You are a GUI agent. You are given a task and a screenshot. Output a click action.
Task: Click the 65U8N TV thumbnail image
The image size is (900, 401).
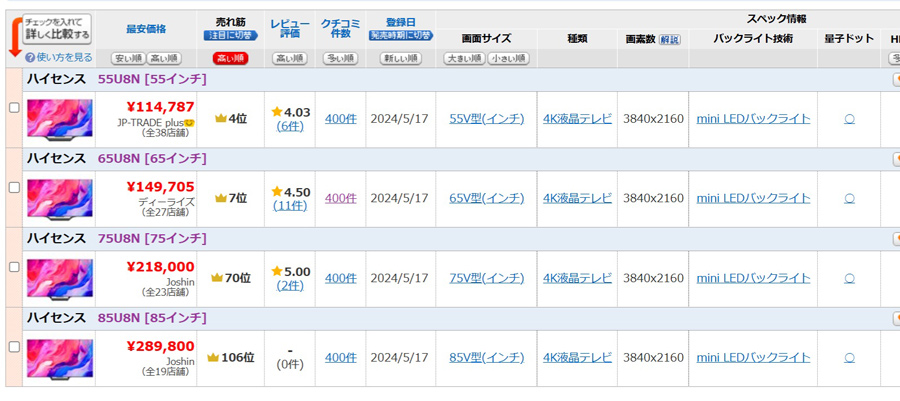tap(60, 200)
